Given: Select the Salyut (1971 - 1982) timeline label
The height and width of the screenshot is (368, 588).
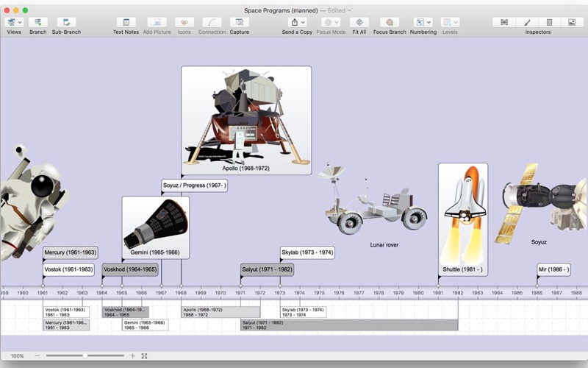Looking at the screenshot, I should pos(267,269).
